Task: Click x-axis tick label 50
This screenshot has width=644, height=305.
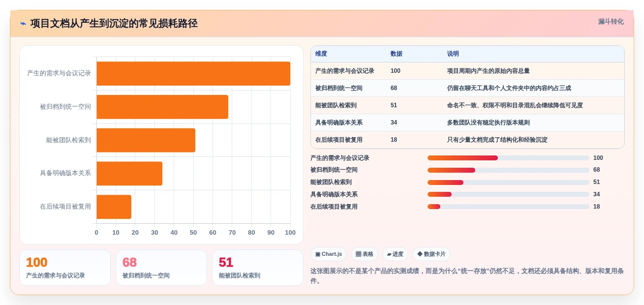Action: pyautogui.click(x=193, y=233)
